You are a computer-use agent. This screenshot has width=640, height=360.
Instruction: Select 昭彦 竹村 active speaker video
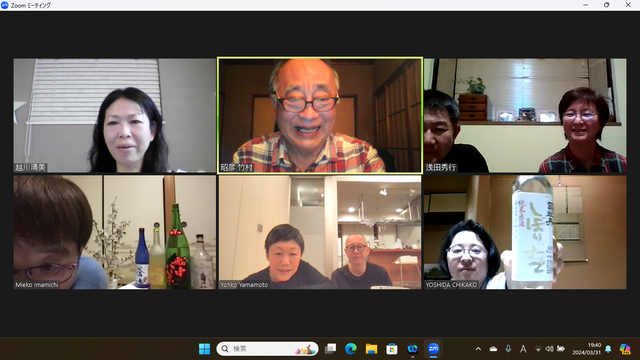[x=320, y=115]
